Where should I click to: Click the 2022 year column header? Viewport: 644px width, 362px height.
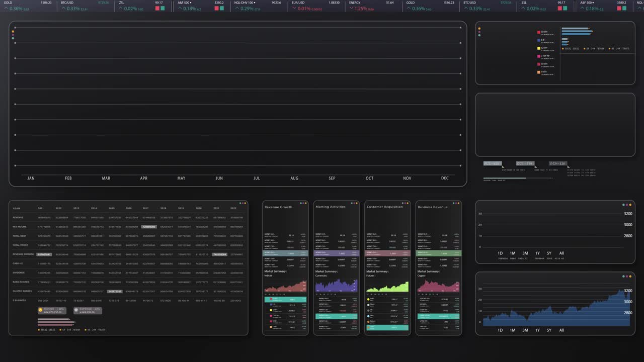[233, 208]
